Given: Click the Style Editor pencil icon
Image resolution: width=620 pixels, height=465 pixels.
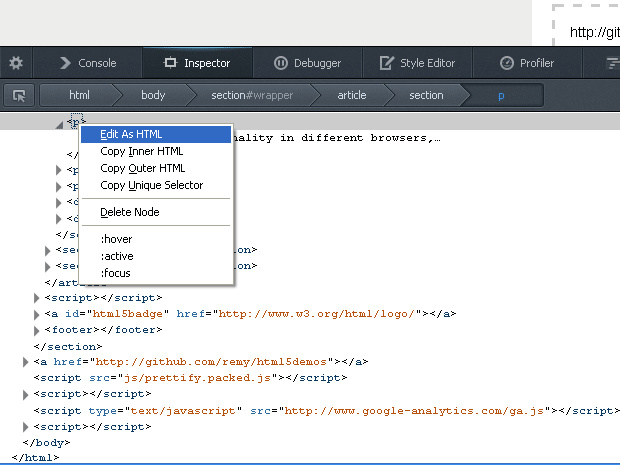Looking at the screenshot, I should click(x=387, y=63).
